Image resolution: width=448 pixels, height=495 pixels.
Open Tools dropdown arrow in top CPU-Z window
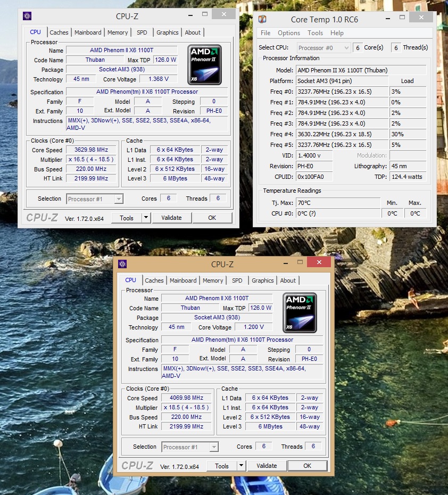146,218
